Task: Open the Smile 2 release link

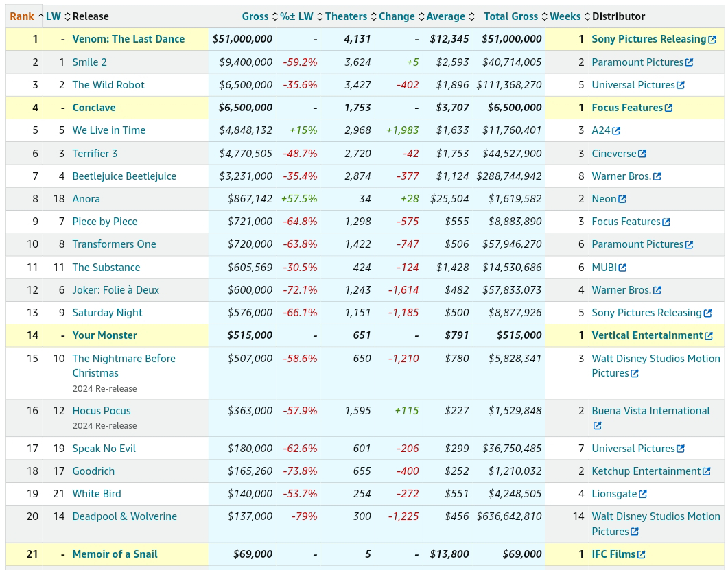Action: [x=90, y=62]
